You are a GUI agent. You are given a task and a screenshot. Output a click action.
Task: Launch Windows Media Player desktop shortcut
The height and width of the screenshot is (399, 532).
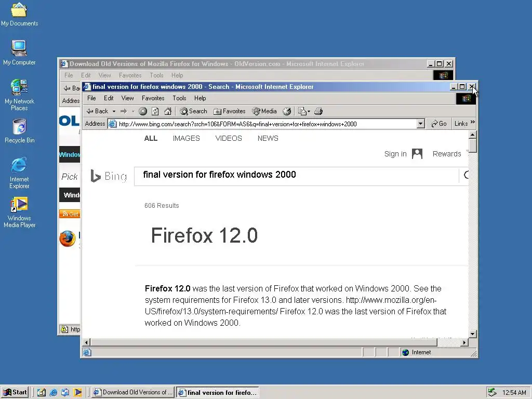click(x=19, y=212)
